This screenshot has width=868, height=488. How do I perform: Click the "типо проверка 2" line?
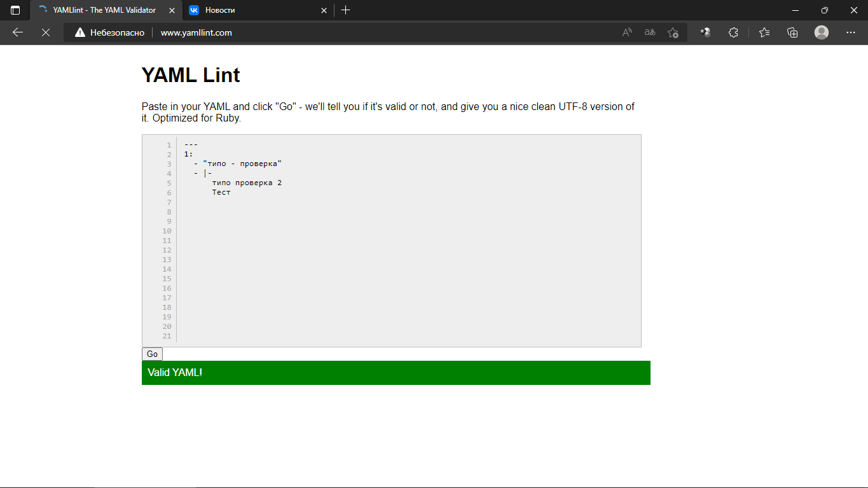click(247, 183)
